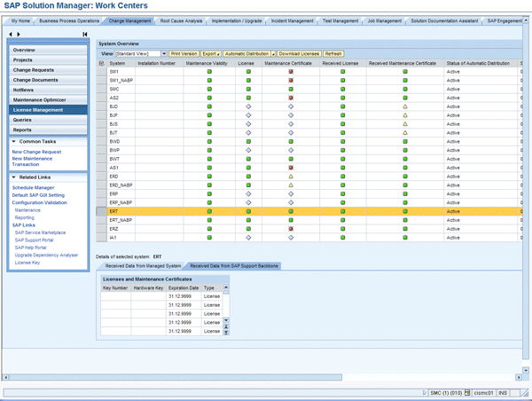Open the Standard View dropdown
532x401 pixels.
tap(163, 54)
